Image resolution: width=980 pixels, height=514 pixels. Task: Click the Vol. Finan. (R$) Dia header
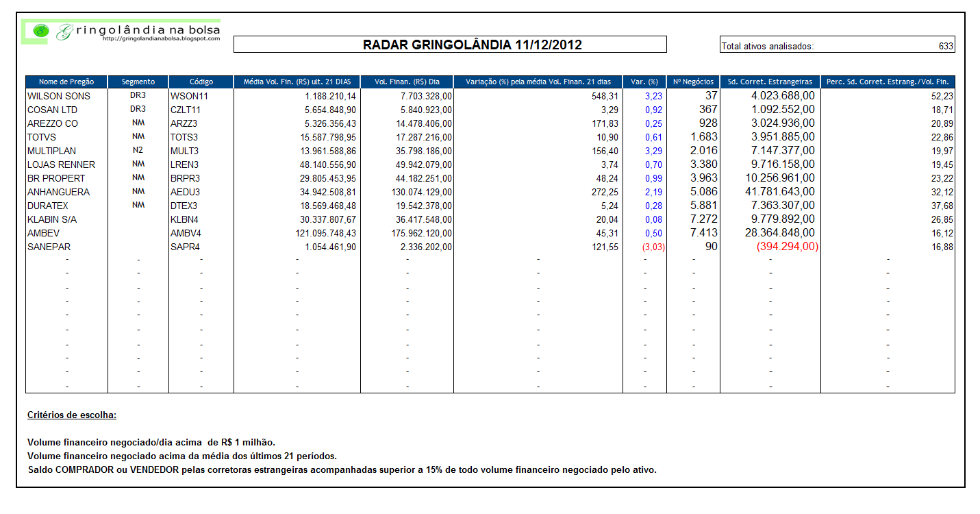pyautogui.click(x=407, y=82)
